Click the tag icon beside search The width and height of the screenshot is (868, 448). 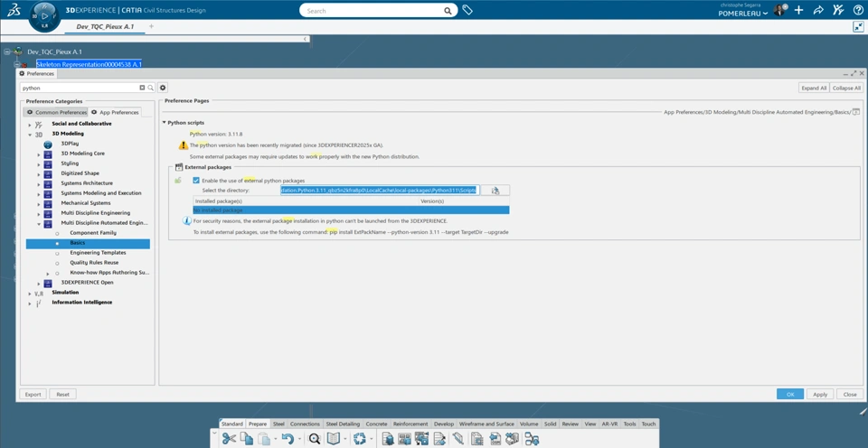tap(467, 10)
